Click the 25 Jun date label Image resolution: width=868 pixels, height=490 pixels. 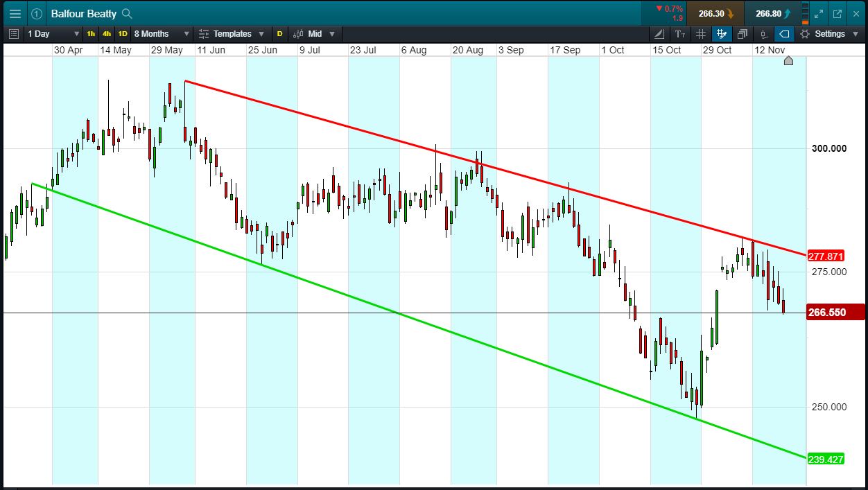tap(262, 50)
